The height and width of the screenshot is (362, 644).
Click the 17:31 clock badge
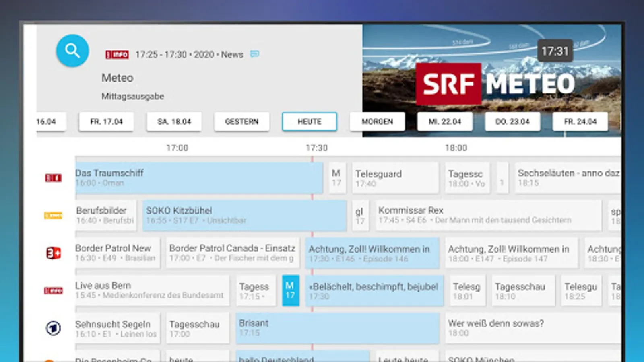555,51
